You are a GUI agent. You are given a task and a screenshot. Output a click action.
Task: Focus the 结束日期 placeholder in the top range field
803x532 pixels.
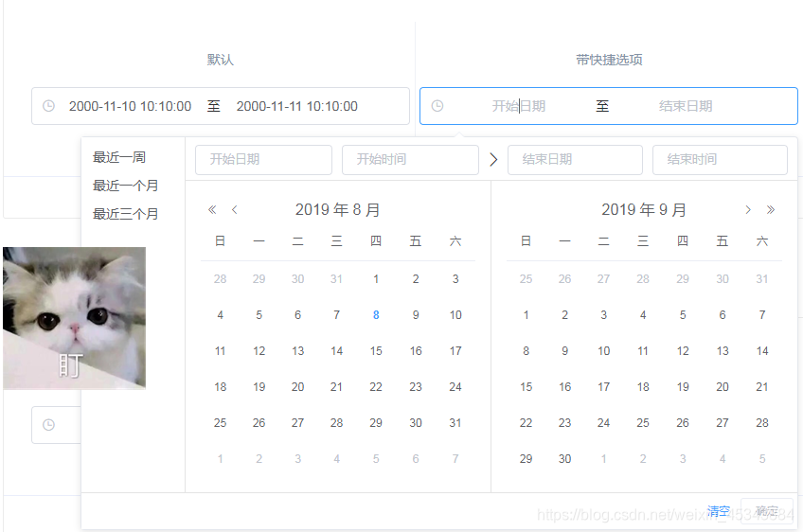[686, 106]
